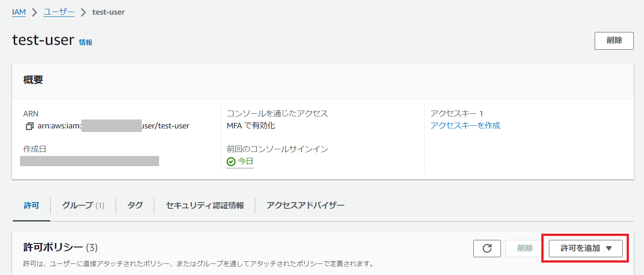
Task: Click the green check sign-in status icon
Action: [x=231, y=162]
